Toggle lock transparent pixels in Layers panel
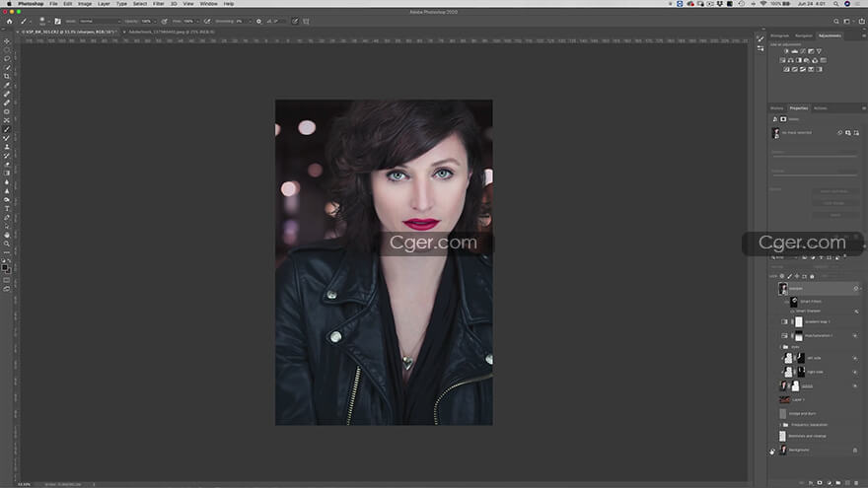Image resolution: width=868 pixels, height=488 pixels. (x=782, y=276)
